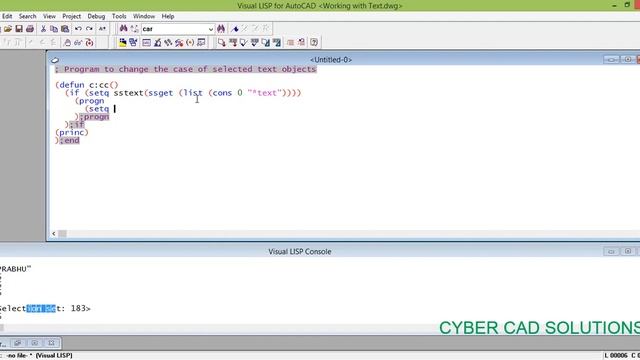The image size is (640, 360).
Task: Maximize the Visual LISP Console window
Action: [x=628, y=251]
